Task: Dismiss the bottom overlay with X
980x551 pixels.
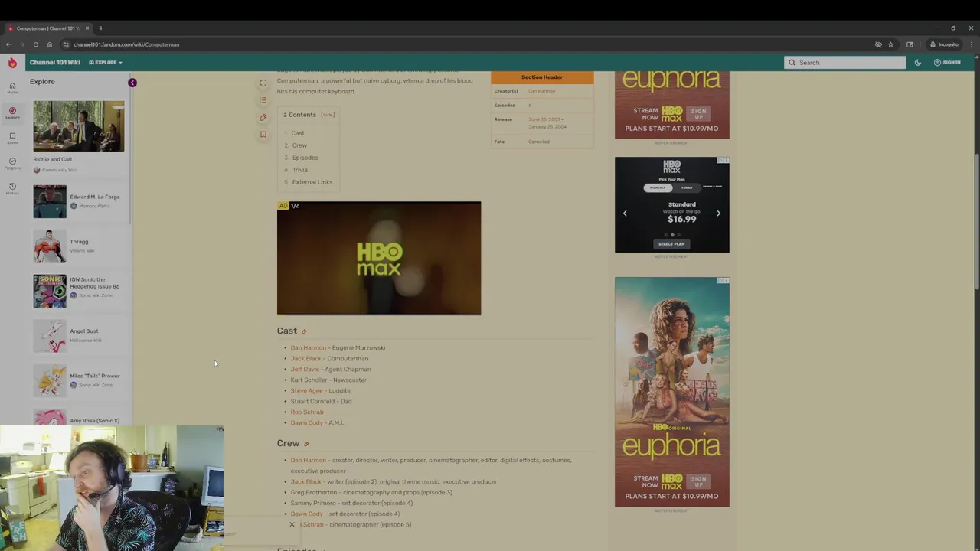Action: click(292, 524)
